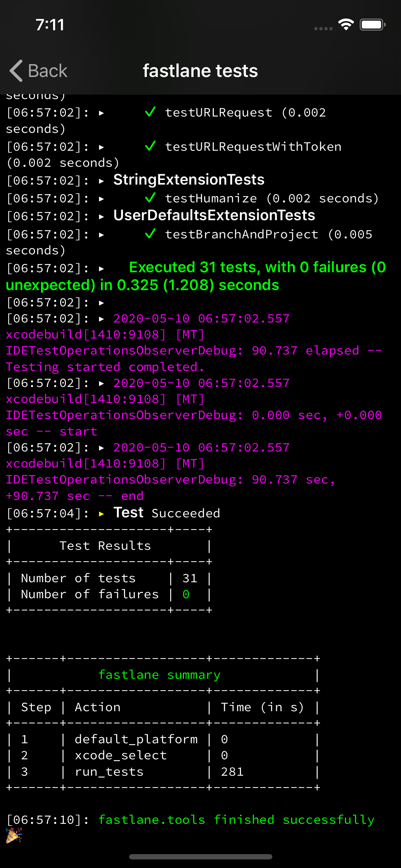Tap the 'Test Succeeded' line
The image size is (401, 868).
pyautogui.click(x=167, y=513)
